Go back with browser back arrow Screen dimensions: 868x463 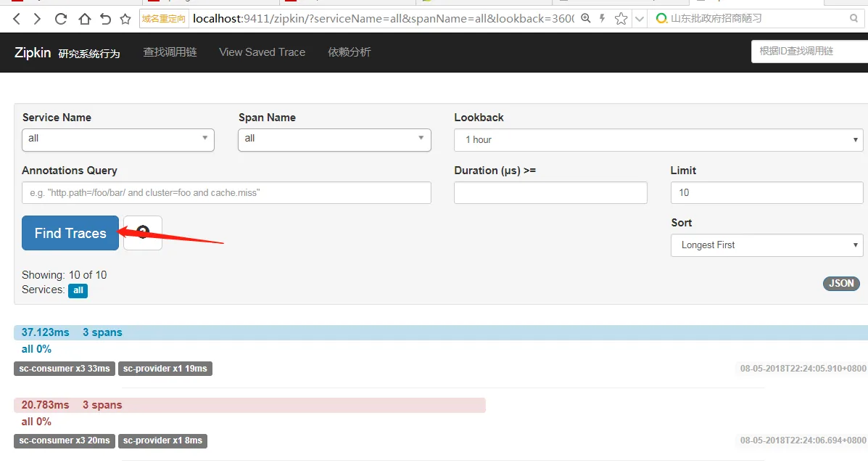click(x=17, y=19)
